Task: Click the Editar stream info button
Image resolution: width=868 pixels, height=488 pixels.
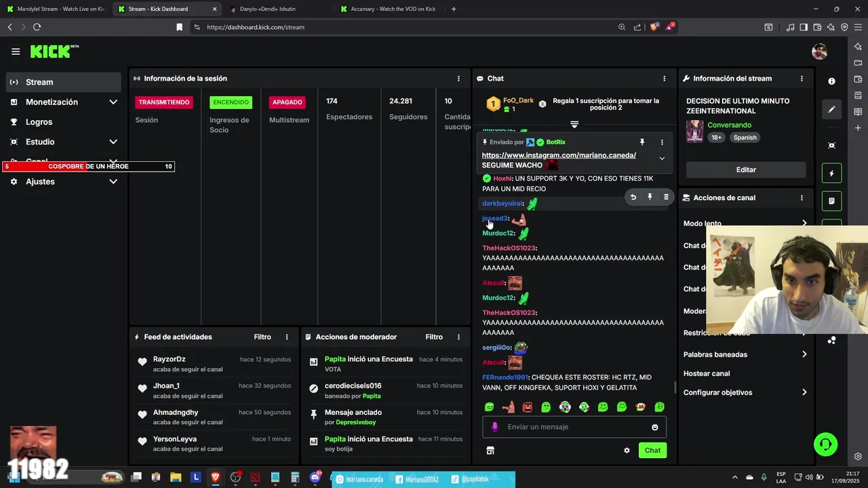Action: click(x=746, y=169)
